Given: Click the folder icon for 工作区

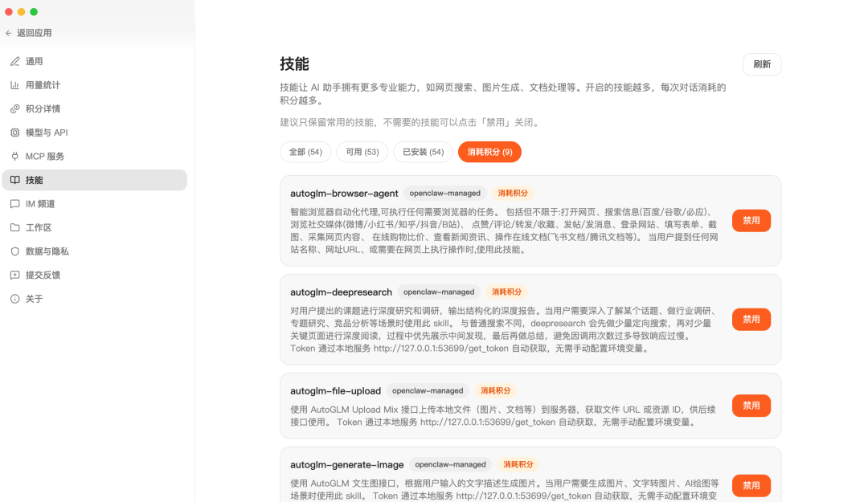Looking at the screenshot, I should pos(15,227).
